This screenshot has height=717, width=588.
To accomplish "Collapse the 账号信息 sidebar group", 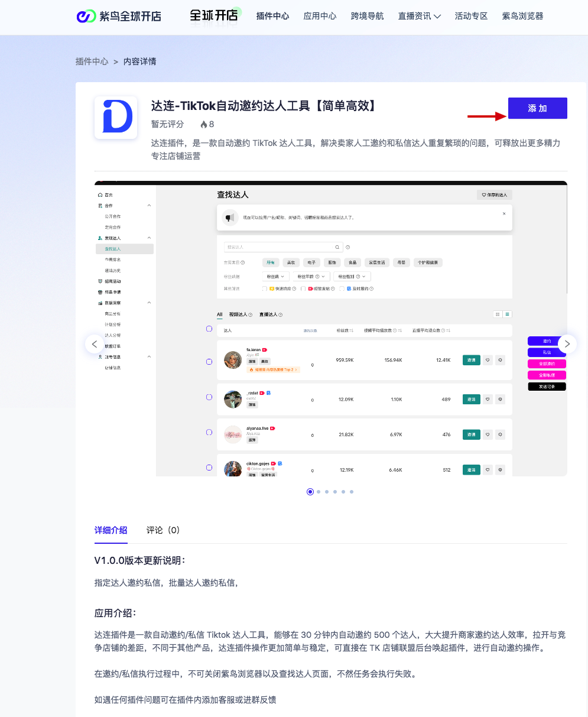I will [x=149, y=357].
